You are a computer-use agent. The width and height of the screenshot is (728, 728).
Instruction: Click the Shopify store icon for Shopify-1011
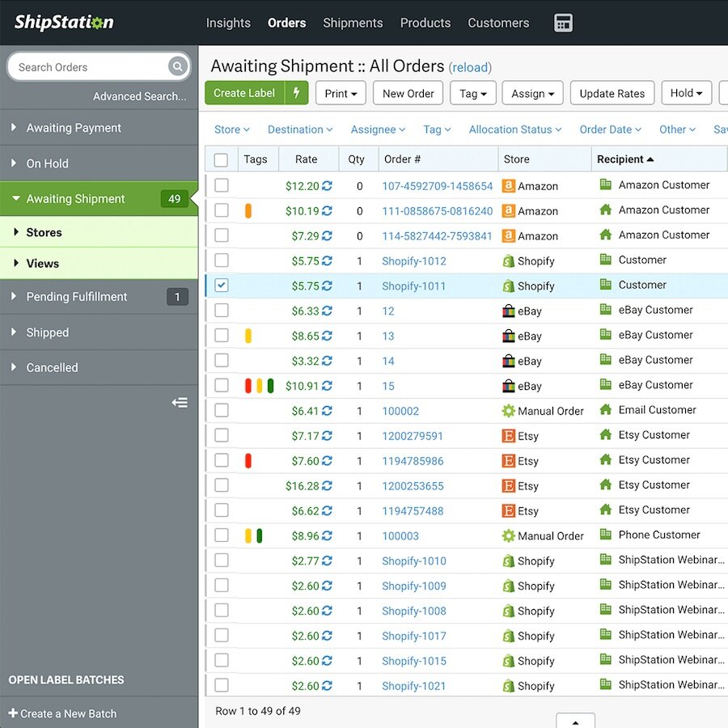509,286
